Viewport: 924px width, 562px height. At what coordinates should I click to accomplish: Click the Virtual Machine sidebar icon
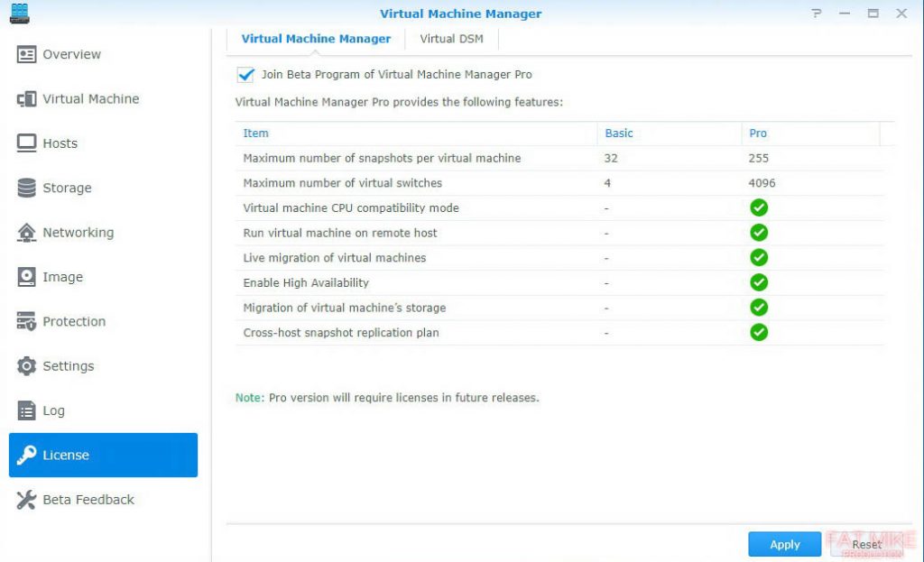point(26,99)
